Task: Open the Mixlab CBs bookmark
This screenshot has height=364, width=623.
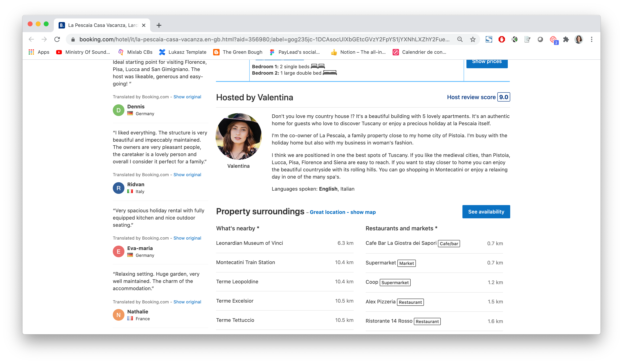Action: click(x=135, y=52)
